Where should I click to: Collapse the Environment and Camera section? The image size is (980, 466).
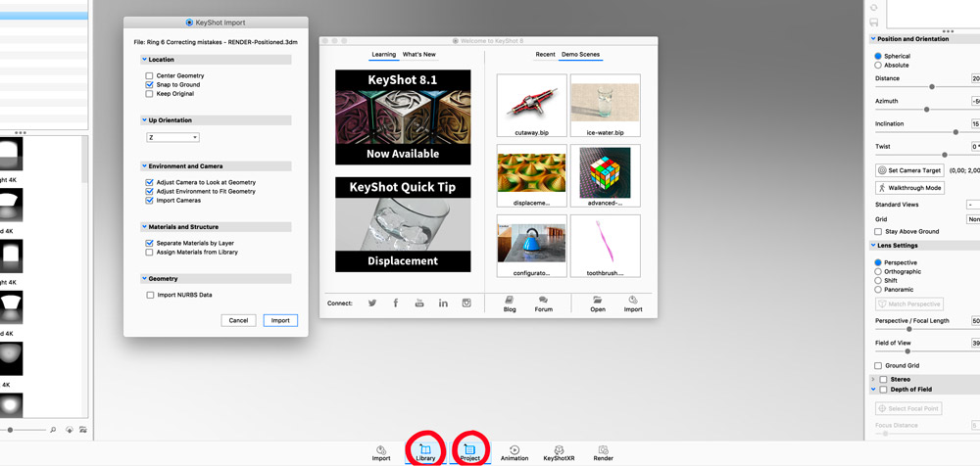point(144,166)
